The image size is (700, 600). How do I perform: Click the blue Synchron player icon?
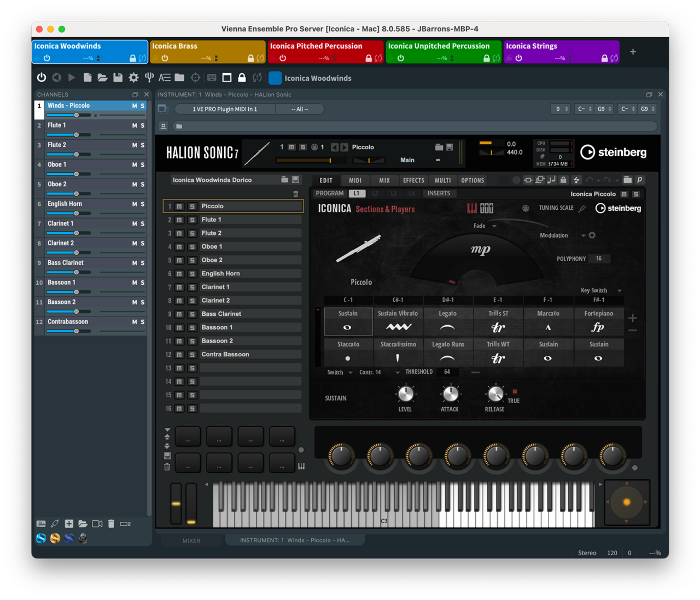click(41, 538)
